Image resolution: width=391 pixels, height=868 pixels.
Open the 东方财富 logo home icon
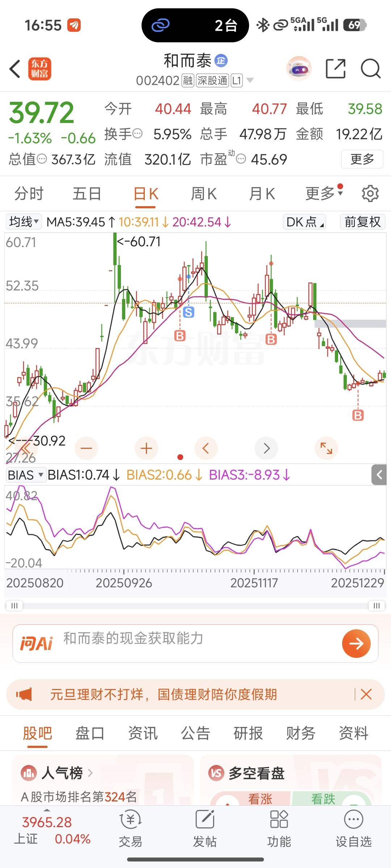tap(40, 69)
